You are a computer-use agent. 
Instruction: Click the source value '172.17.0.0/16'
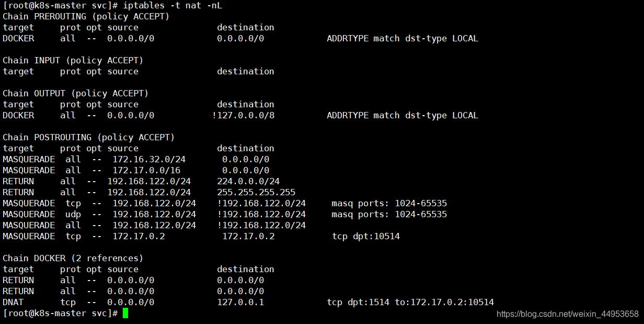146,170
